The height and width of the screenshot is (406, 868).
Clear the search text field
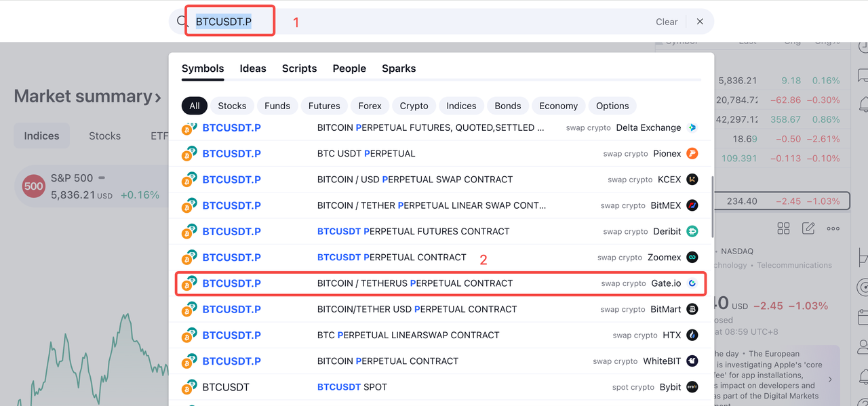[666, 22]
